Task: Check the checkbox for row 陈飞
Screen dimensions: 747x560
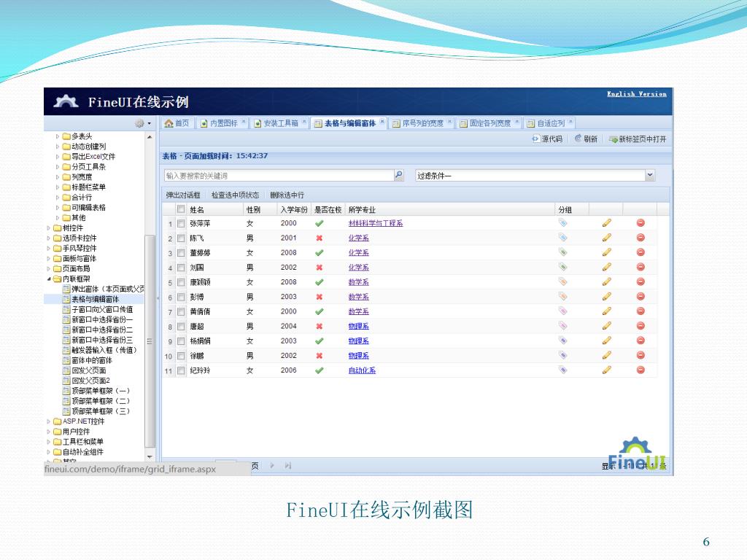Action: point(181,238)
